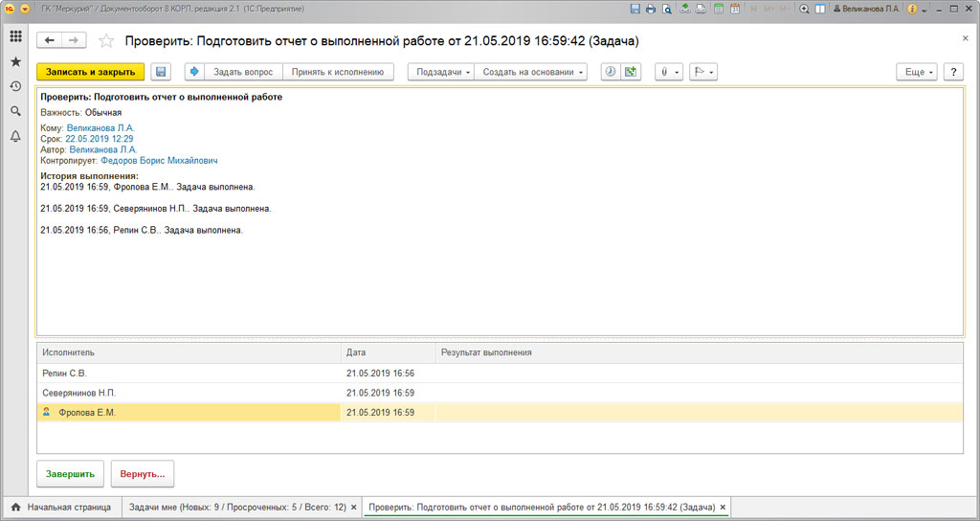Expand arrow next to info icon
The image size is (980, 521).
924,10
